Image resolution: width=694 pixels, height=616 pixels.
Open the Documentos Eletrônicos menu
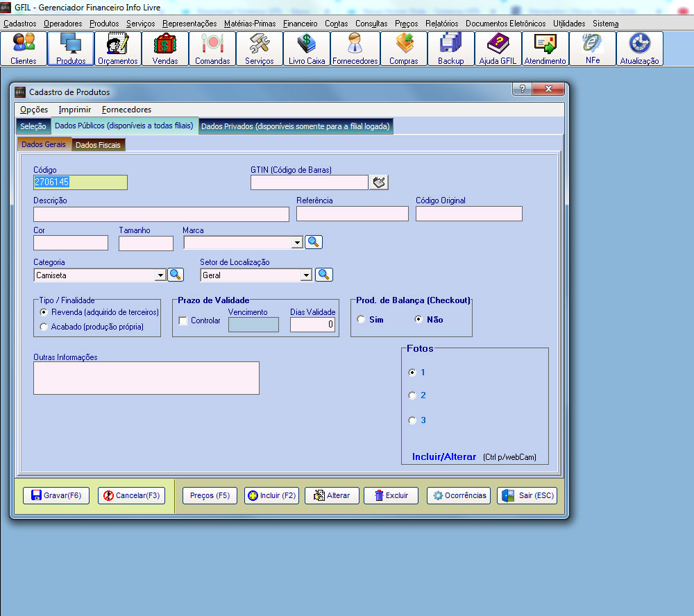click(505, 24)
